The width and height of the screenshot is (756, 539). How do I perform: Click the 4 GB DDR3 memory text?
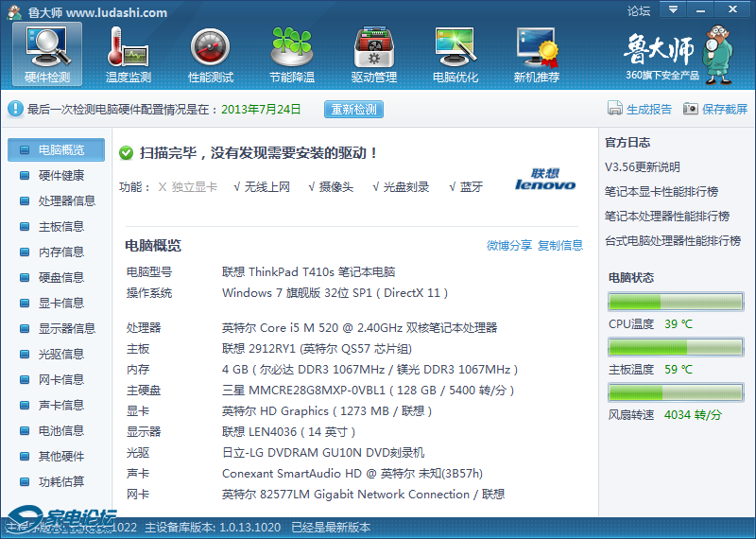tap(369, 370)
